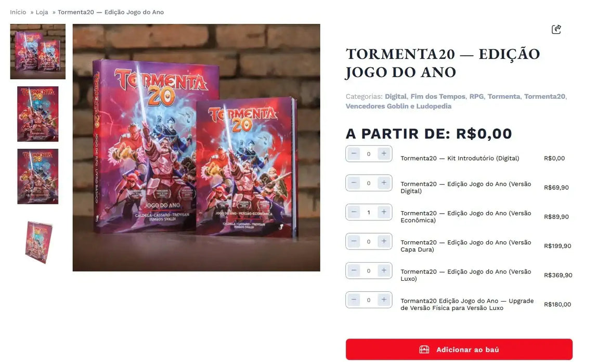Viewport: 597px width, 364px height.
Task: Select the first thumbnail showing both books
Action: [x=37, y=51]
